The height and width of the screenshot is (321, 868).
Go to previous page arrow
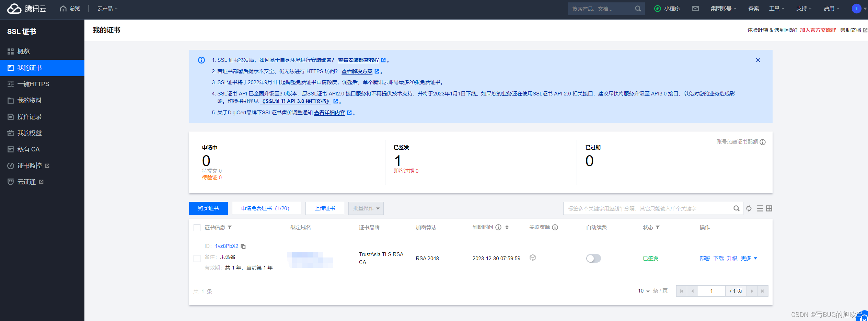(693, 291)
